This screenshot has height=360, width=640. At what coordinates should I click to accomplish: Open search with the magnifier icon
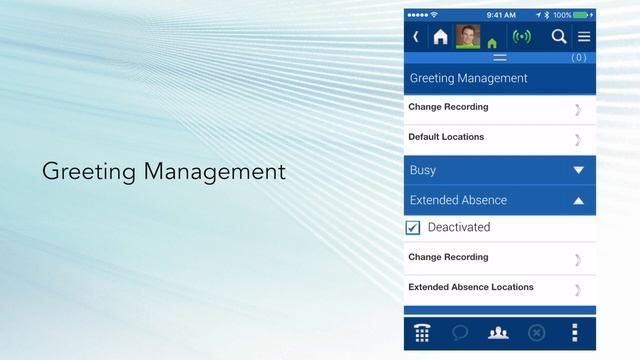559,37
